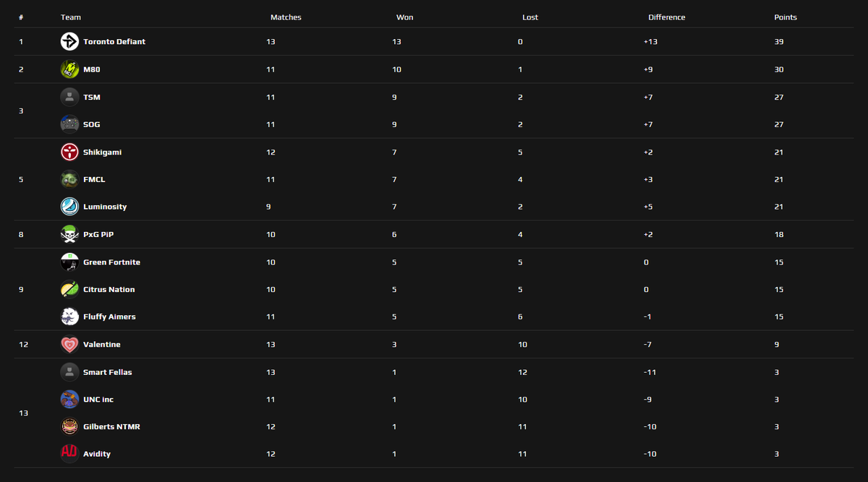Click the Green Fortnite team logo
Screen dimensions: 868x482
click(69, 262)
